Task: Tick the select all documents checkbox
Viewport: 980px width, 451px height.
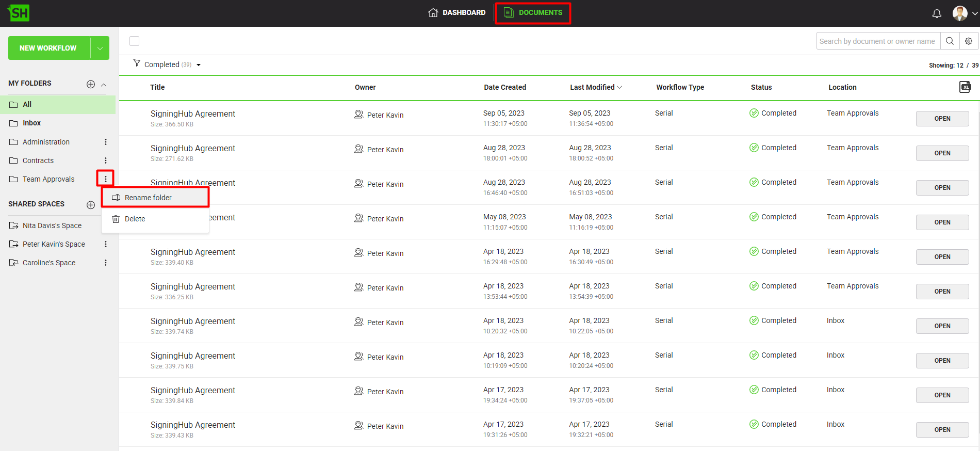Action: [x=135, y=41]
